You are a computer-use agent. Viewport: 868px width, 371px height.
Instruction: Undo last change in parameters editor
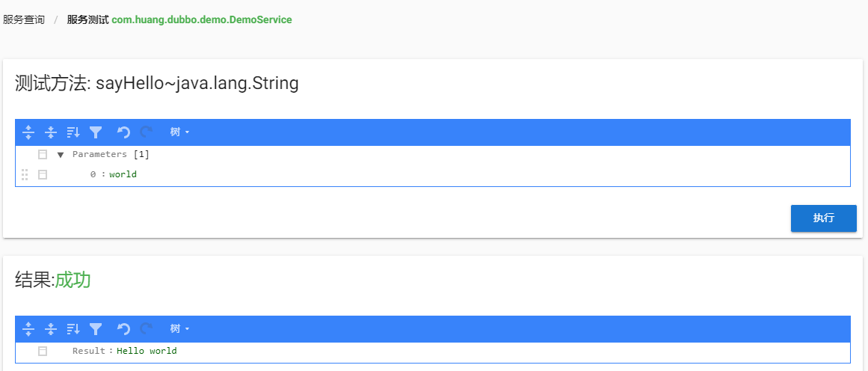123,132
